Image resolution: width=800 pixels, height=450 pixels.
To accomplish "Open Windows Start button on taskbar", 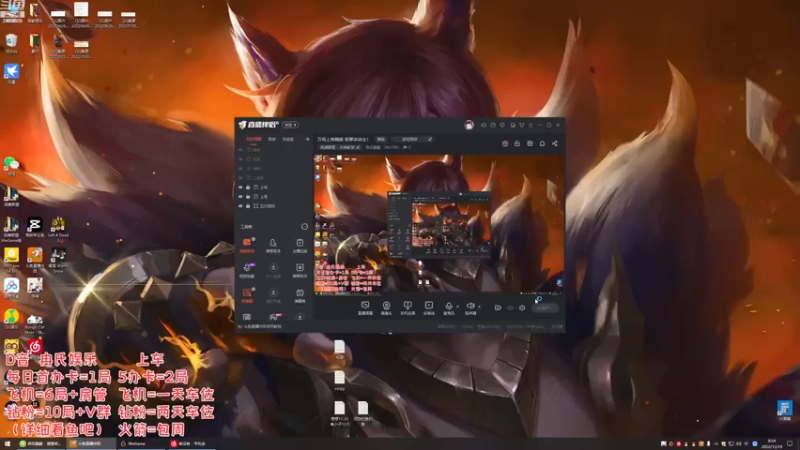I will [7, 444].
